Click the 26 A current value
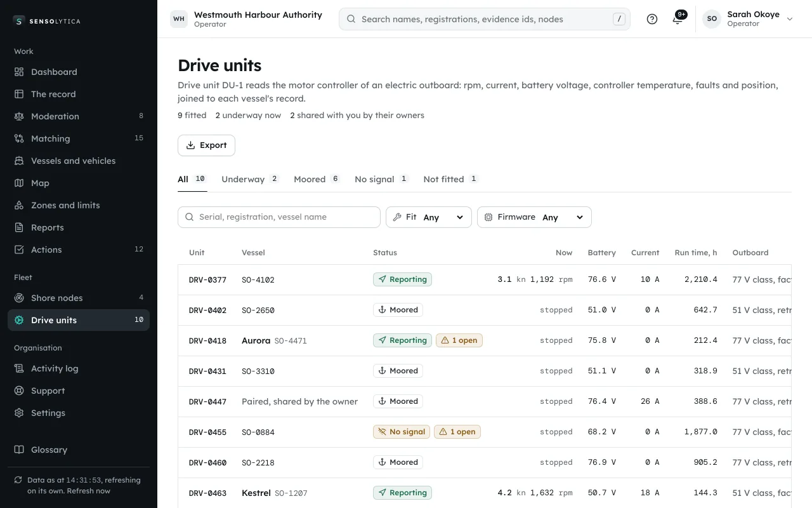 [x=650, y=401]
